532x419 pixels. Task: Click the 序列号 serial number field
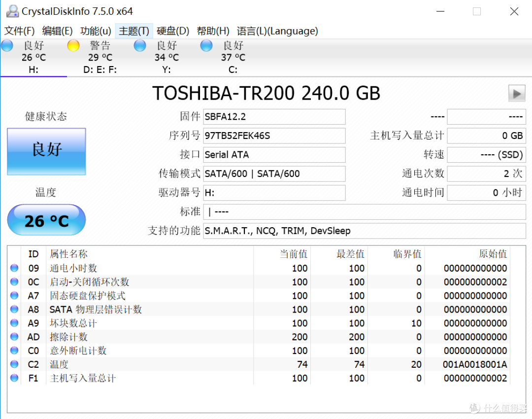[274, 136]
